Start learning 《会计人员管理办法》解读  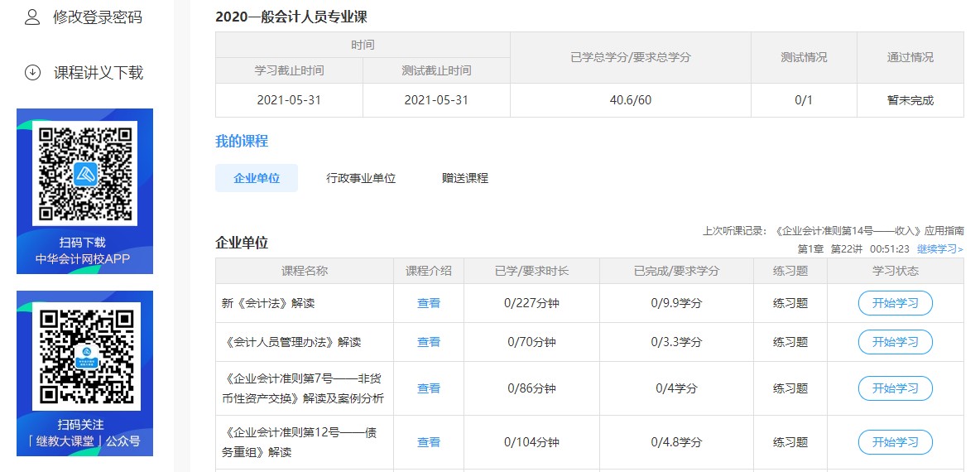895,342
